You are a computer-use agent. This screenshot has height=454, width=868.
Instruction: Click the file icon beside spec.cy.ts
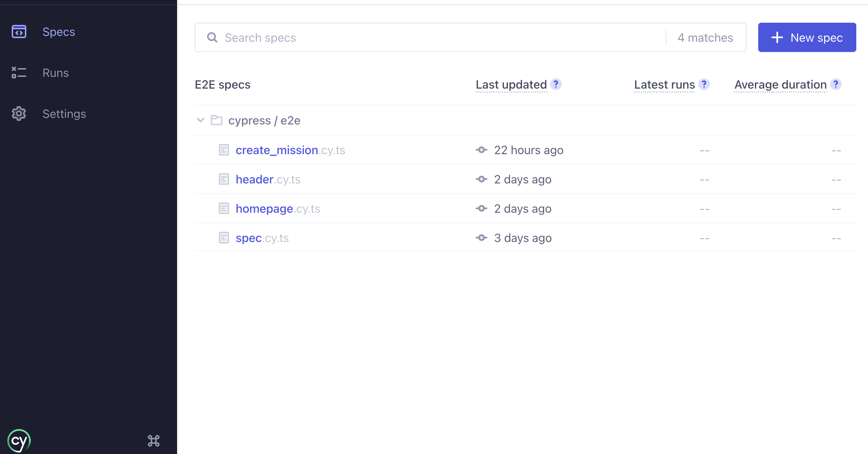click(224, 238)
